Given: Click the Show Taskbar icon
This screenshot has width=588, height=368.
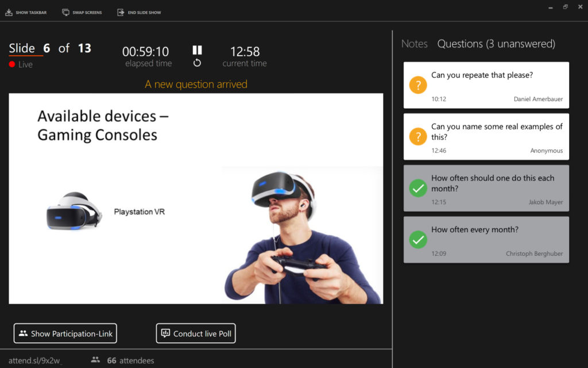Looking at the screenshot, I should tap(9, 13).
